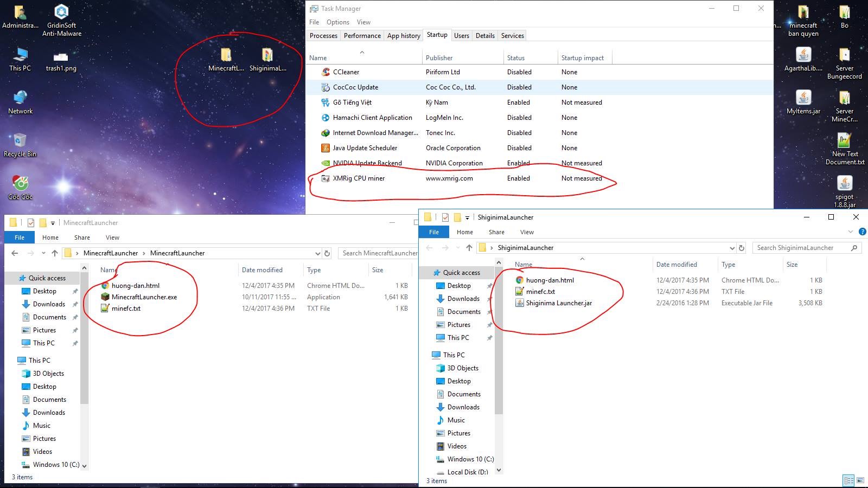The width and height of the screenshot is (868, 488).
Task: Open address history dropdown in MinecraftLauncher window
Action: tap(318, 253)
